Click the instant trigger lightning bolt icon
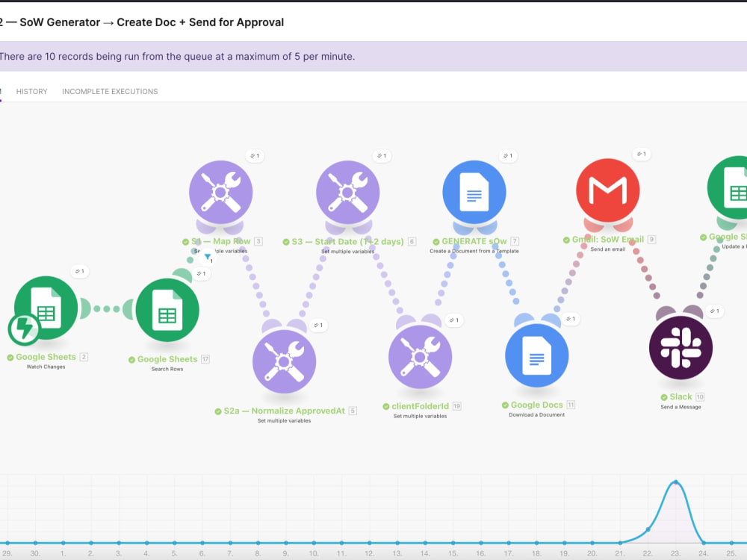Viewport: 747px width, 560px height. coord(24,329)
